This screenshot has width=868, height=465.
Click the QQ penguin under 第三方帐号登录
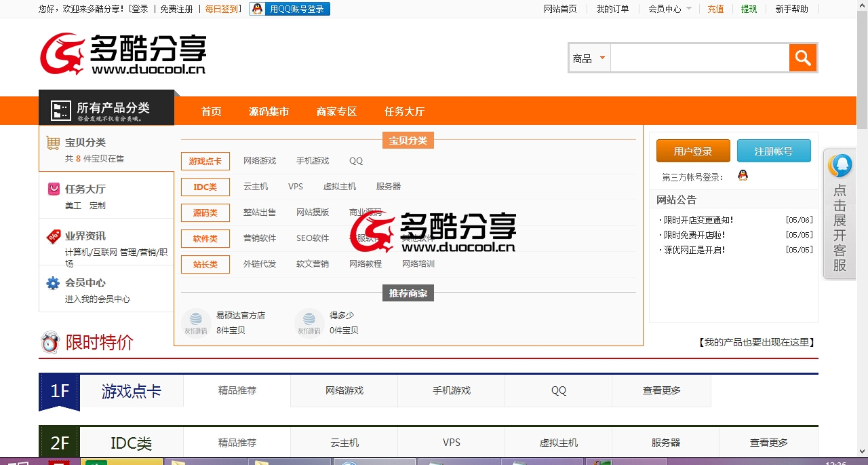(x=743, y=176)
